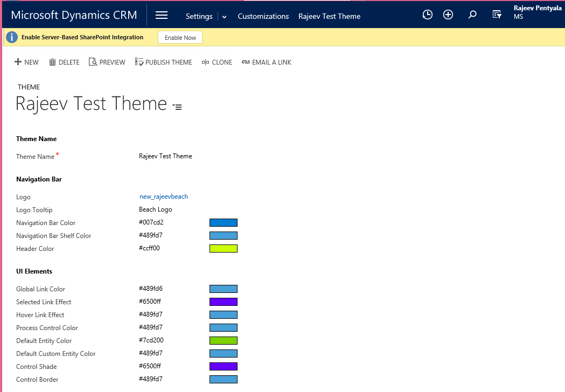Open the advanced find filter icon

(x=497, y=15)
